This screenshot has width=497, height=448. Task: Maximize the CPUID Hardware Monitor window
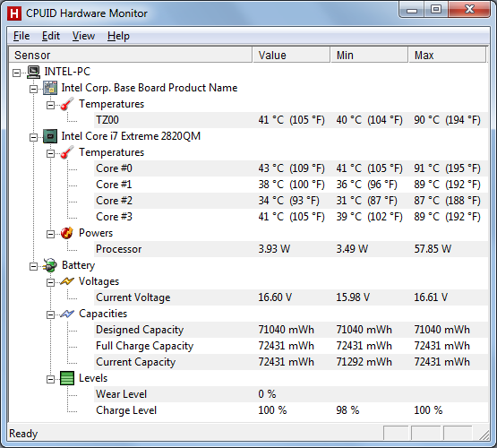pyautogui.click(x=436, y=10)
